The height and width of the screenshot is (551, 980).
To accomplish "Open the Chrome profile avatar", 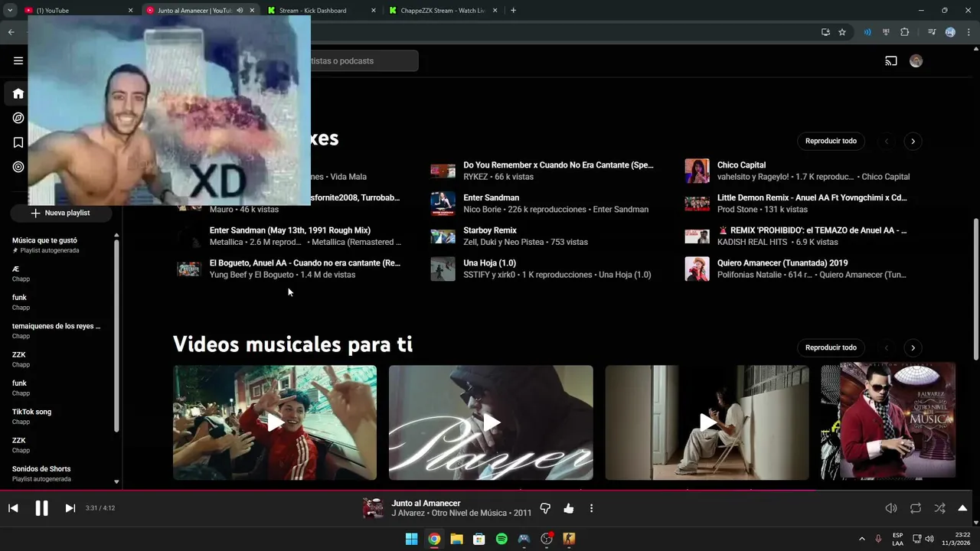I will tap(950, 32).
